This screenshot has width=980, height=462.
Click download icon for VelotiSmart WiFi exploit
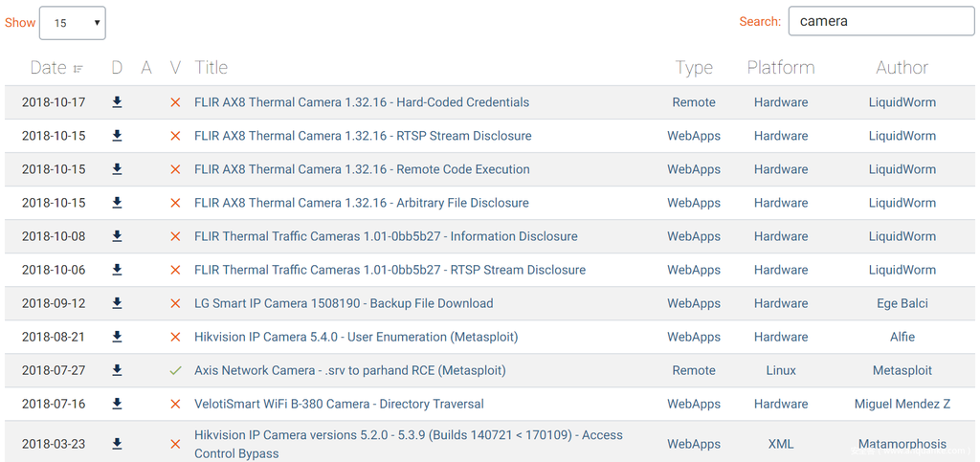[x=117, y=404]
